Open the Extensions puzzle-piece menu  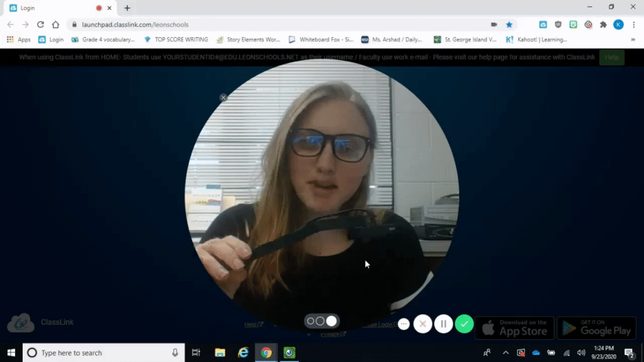tap(603, 25)
